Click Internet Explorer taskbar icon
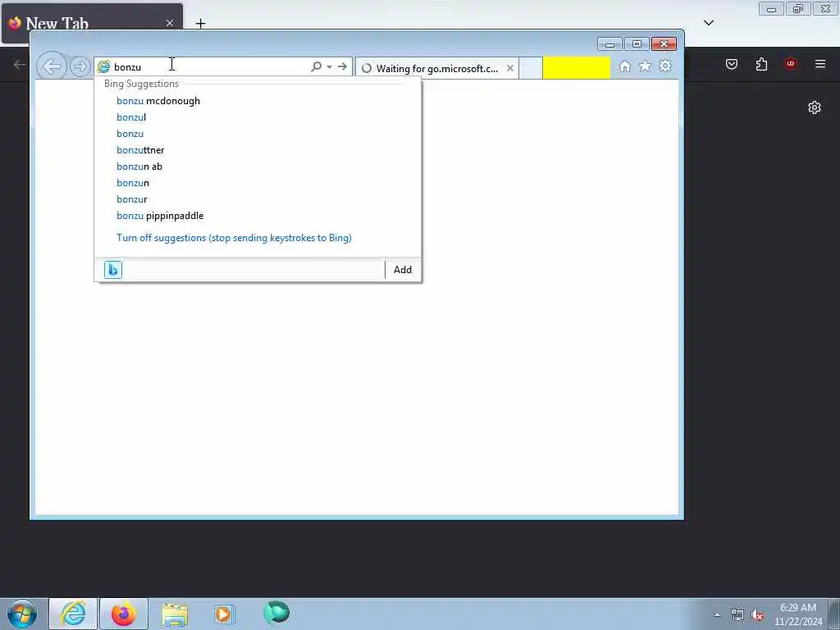Viewport: 840px width, 630px height. coord(73,614)
